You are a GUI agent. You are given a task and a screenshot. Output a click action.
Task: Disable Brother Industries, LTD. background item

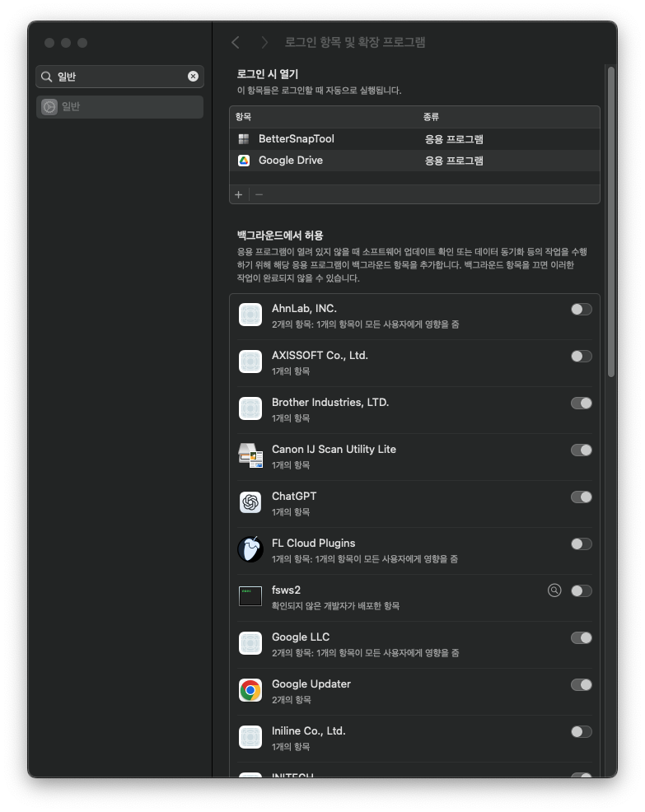click(x=582, y=403)
